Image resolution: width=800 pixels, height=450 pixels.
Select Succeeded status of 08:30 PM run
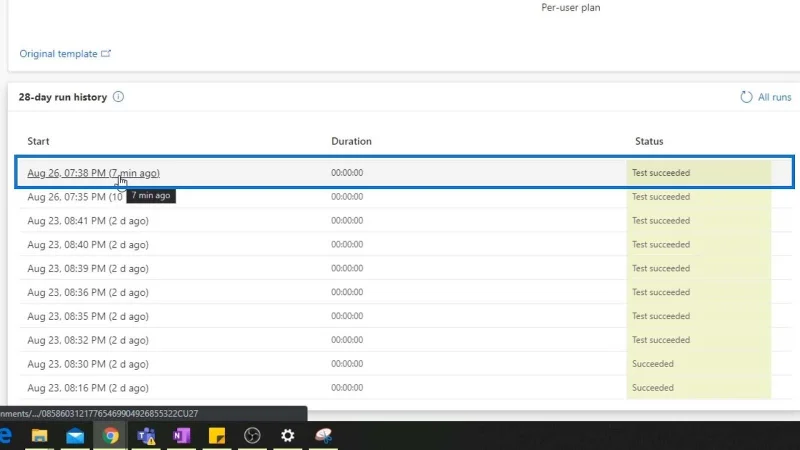653,364
